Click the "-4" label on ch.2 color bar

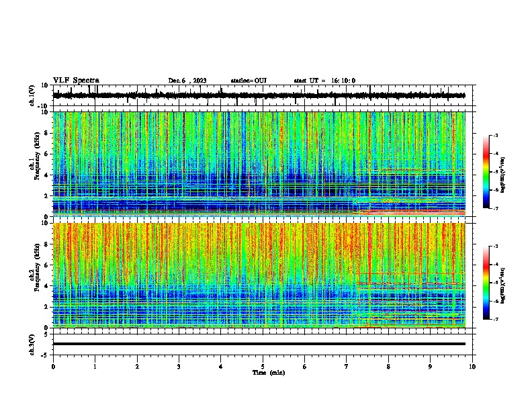pyautogui.click(x=496, y=265)
